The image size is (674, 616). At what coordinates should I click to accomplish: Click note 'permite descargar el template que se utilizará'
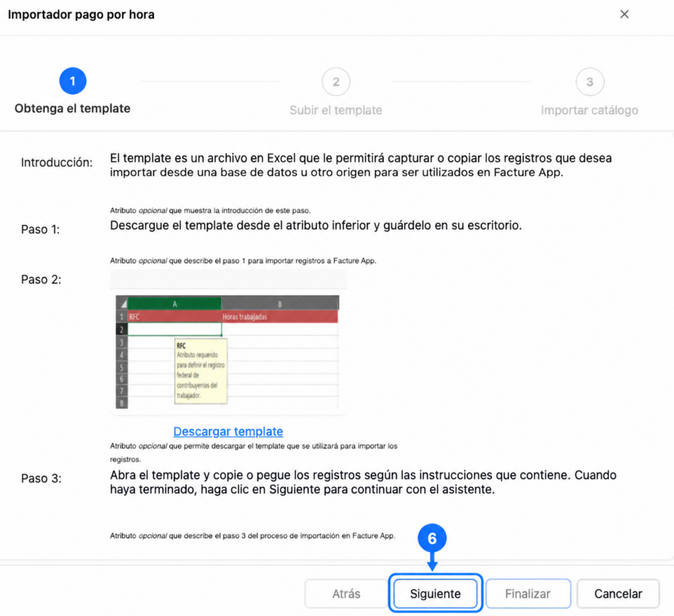pyautogui.click(x=261, y=446)
